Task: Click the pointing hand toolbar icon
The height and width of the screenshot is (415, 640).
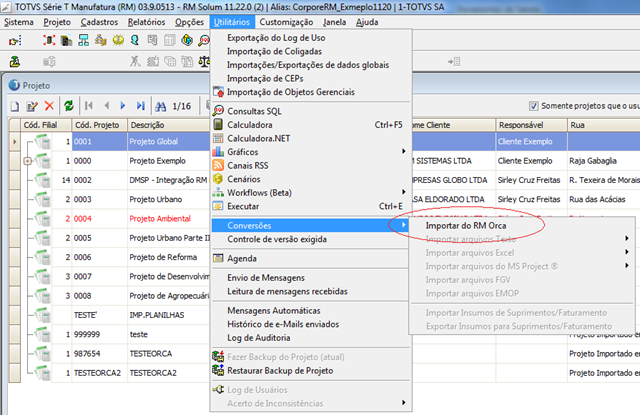Action: pos(15,40)
